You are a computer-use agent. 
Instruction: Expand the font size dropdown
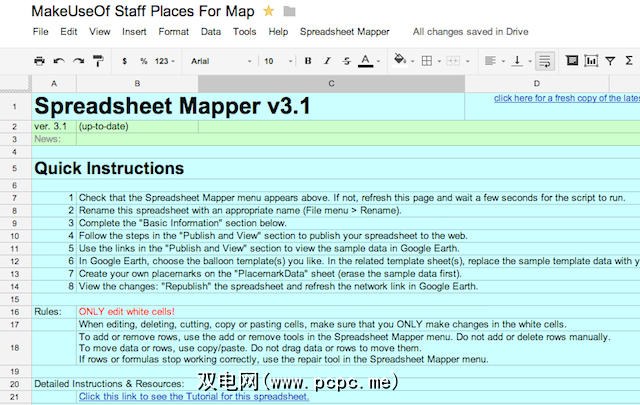tap(274, 61)
